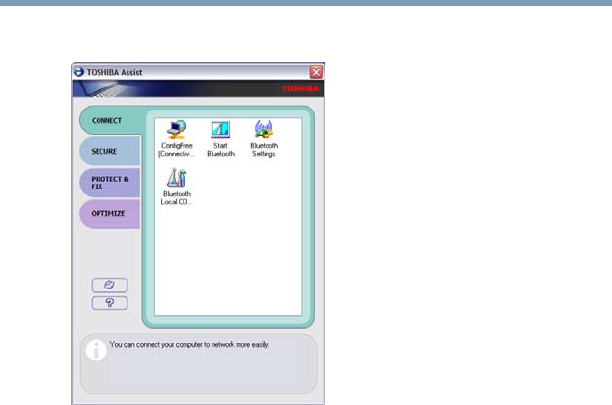Click the info icon in the message area
The width and height of the screenshot is (612, 405).
tap(96, 350)
